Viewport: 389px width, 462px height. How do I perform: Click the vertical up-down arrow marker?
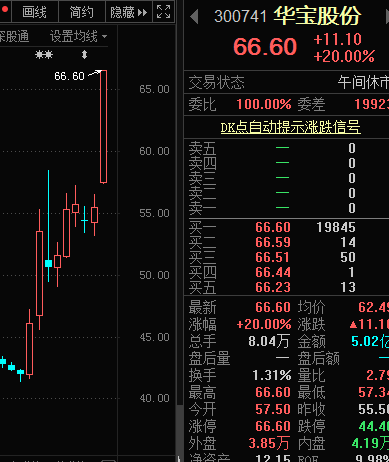click(x=84, y=54)
